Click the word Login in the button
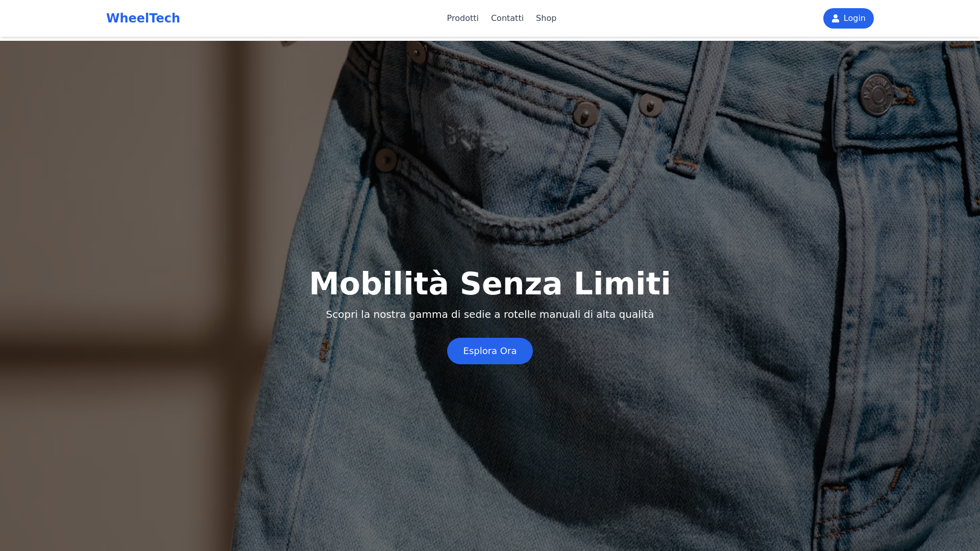This screenshot has width=980, height=551. click(854, 18)
